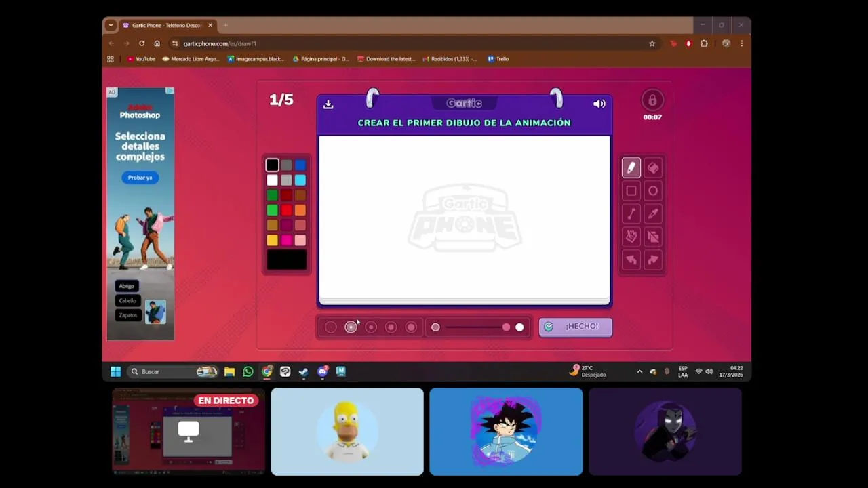
Task: Mute the game sound with speaker icon
Action: click(599, 104)
